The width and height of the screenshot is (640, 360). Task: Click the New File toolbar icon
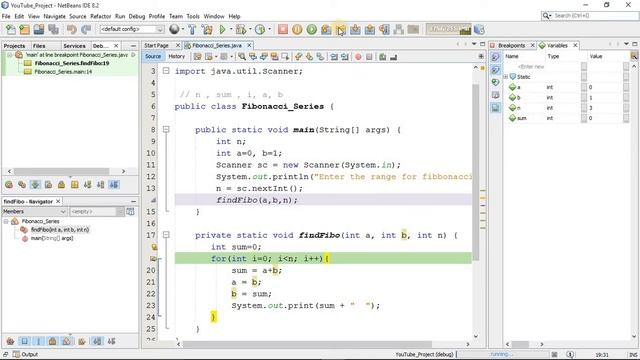[x=11, y=29]
